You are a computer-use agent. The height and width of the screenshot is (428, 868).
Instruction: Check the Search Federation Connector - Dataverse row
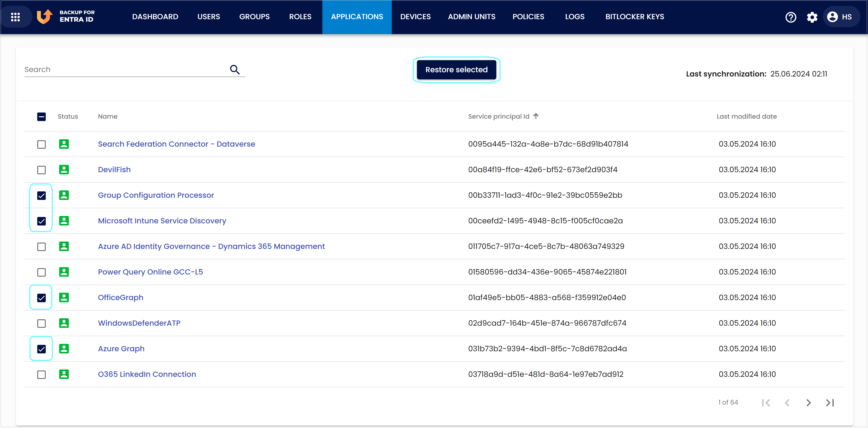tap(41, 144)
